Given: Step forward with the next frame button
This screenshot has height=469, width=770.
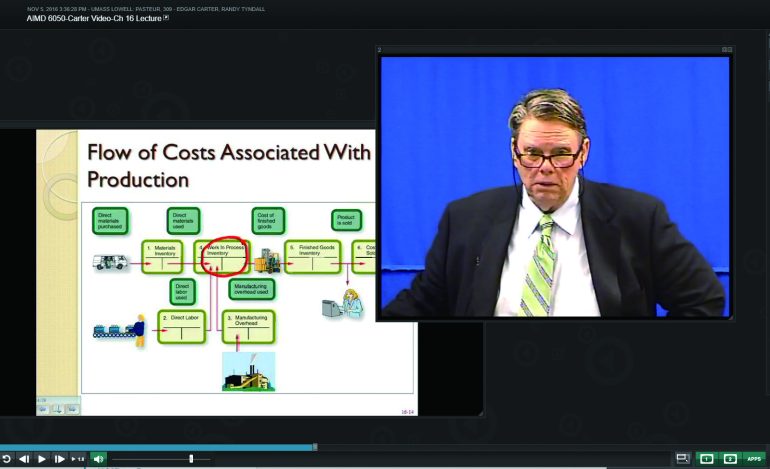Looking at the screenshot, I should 60,459.
